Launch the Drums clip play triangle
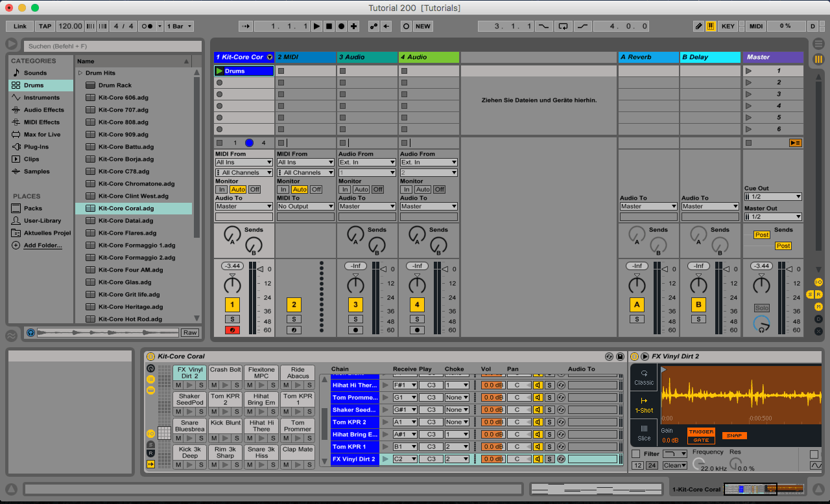 pos(220,71)
